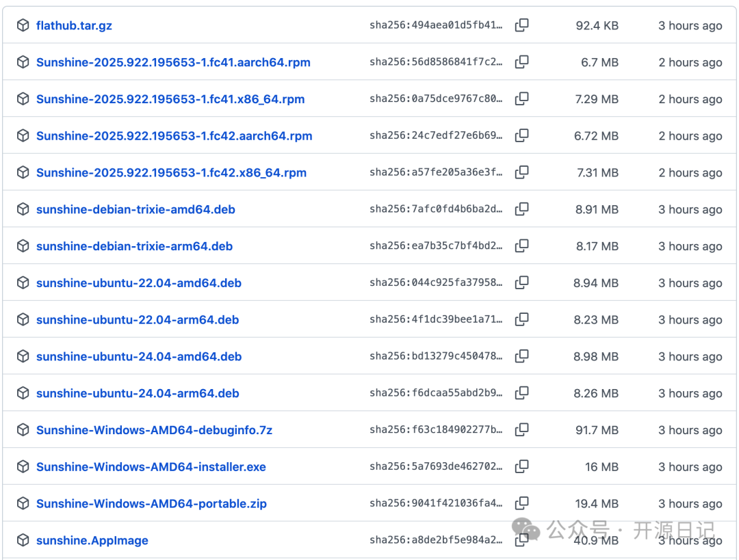Image resolution: width=739 pixels, height=560 pixels.
Task: Click package icon beside flathub.tar.gz
Action: (23, 25)
